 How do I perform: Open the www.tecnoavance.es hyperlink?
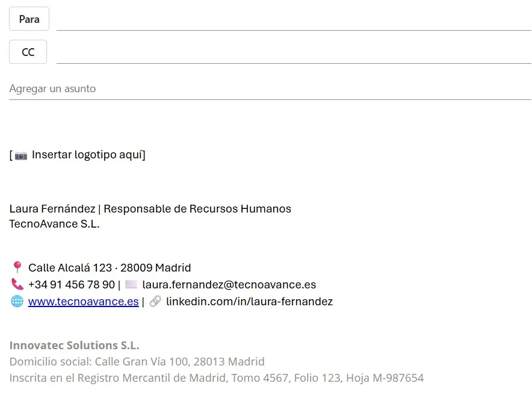click(x=83, y=301)
